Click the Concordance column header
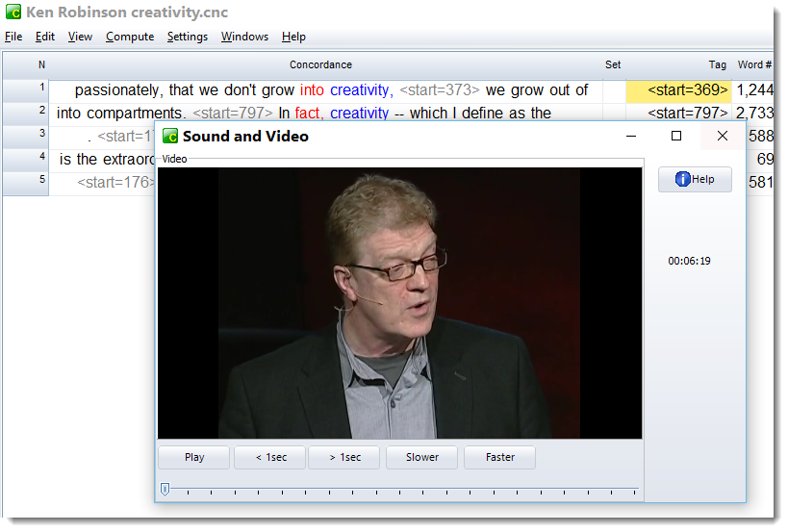The height and width of the screenshot is (532, 788). [320, 64]
